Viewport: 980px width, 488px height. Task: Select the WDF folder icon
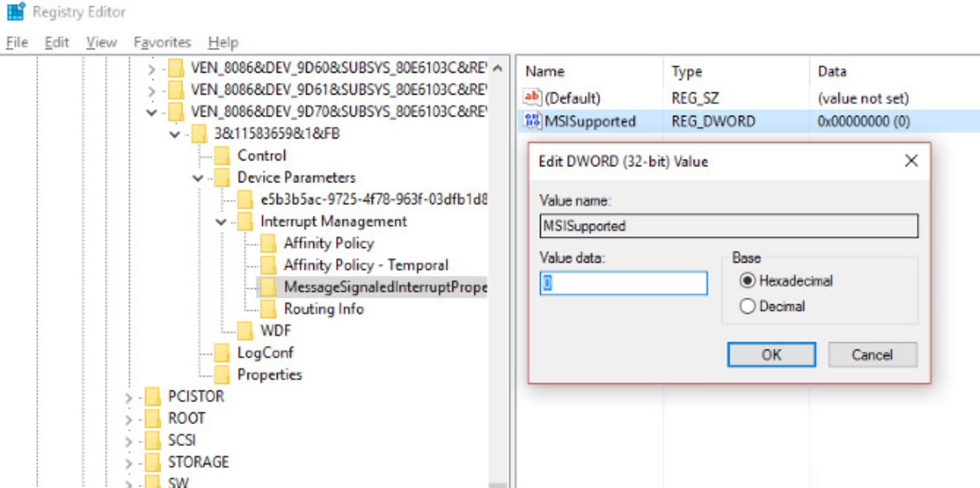[x=245, y=330]
